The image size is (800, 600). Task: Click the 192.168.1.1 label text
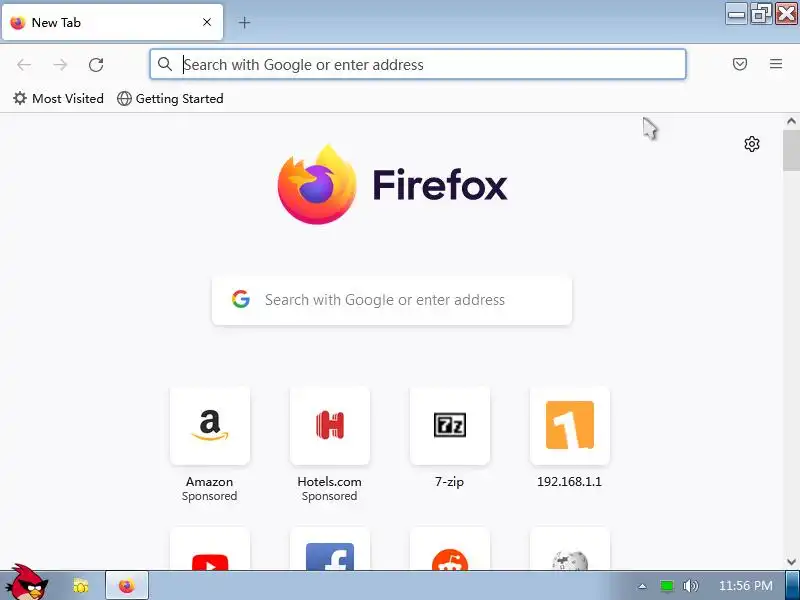point(569,482)
